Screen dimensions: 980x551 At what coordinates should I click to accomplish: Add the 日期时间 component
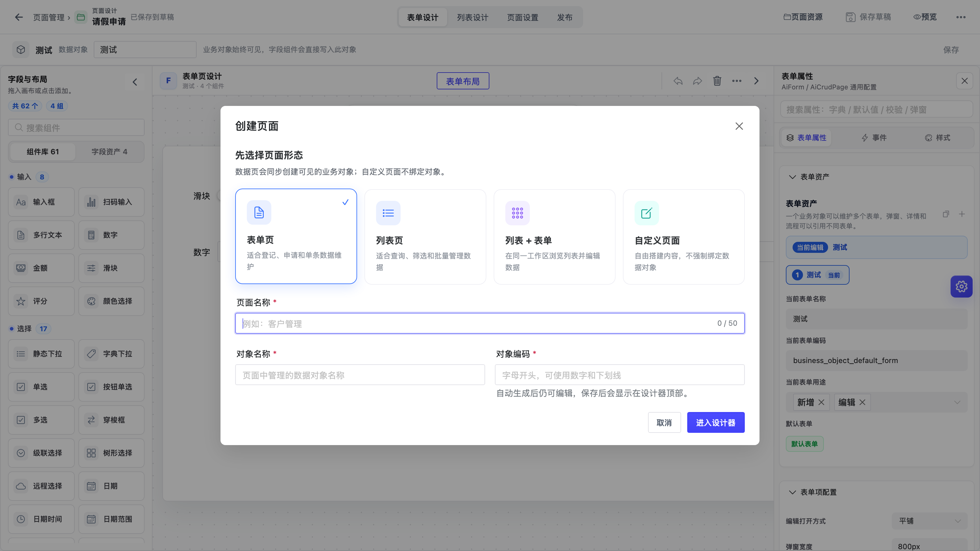coord(41,519)
